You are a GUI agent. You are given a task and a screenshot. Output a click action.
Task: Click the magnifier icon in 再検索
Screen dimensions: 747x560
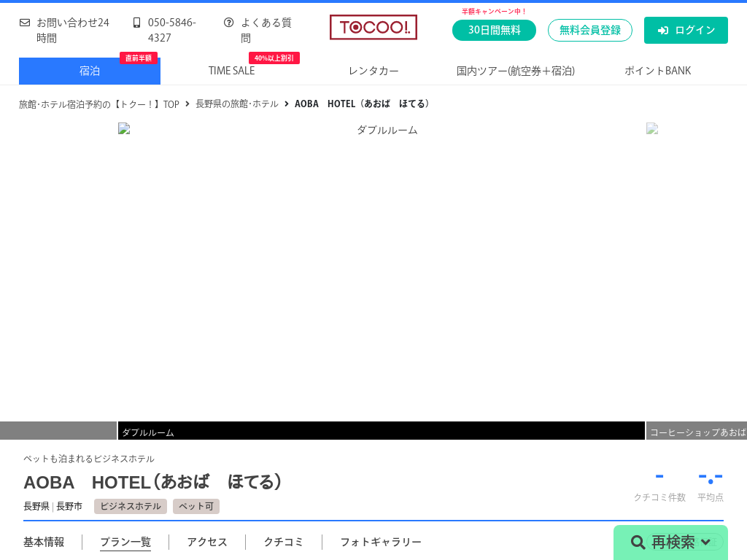tap(638, 542)
